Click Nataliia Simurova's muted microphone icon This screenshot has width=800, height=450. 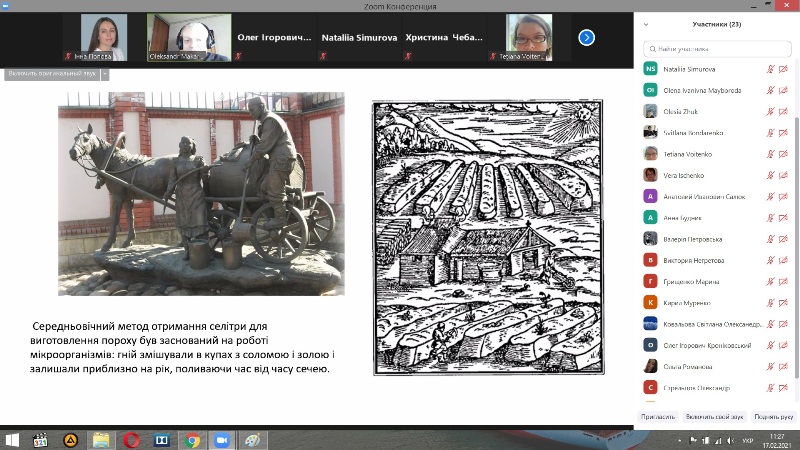pos(770,68)
